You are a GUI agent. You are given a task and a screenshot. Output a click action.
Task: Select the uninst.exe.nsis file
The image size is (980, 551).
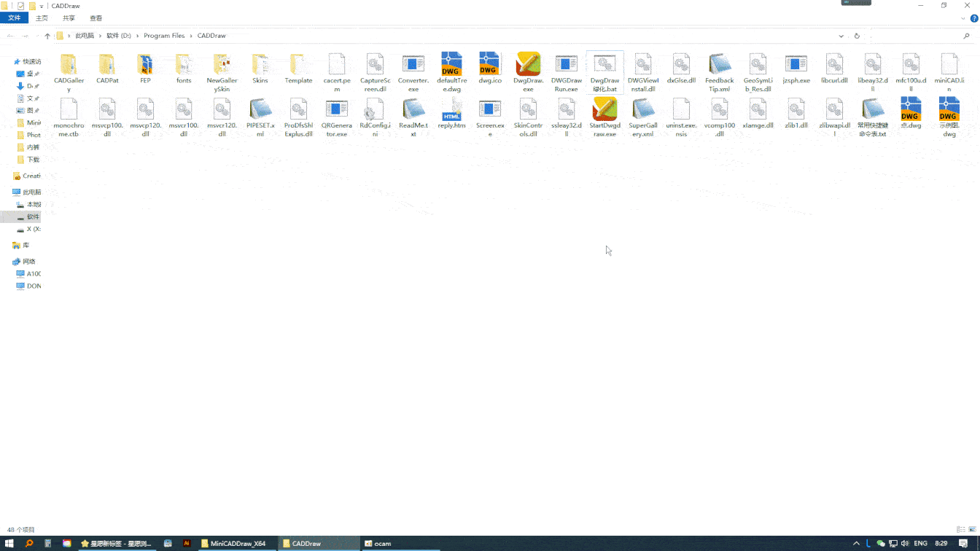[681, 117]
